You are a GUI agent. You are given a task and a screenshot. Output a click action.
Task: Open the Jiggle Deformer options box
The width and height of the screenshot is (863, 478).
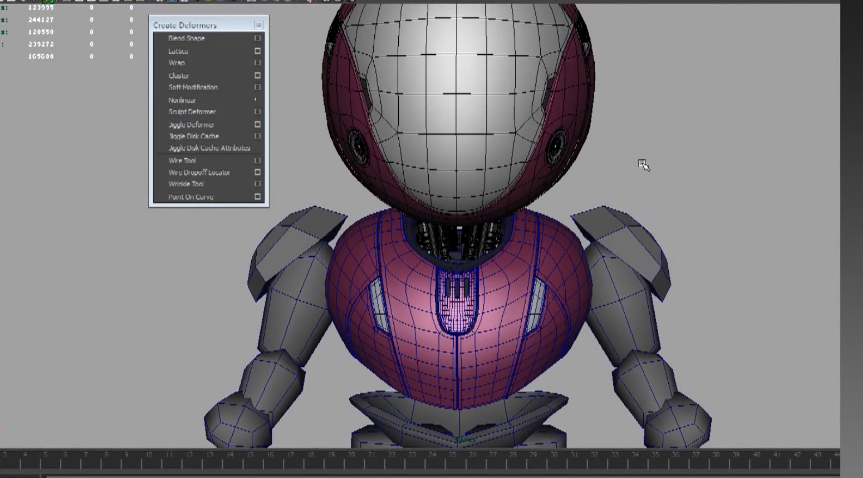258,125
